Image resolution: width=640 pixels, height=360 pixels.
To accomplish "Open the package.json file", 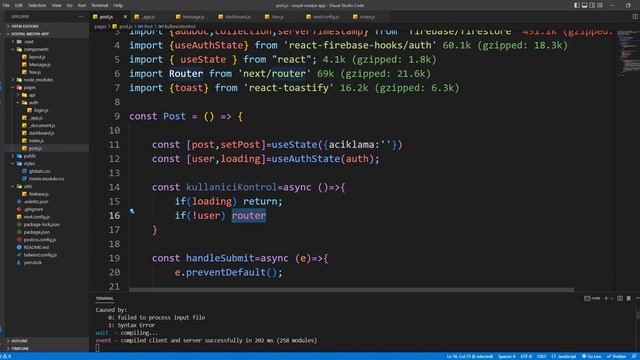I will 37,232.
